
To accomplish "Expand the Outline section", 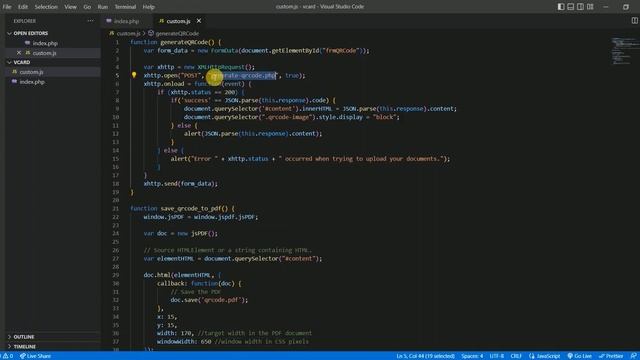I will pyautogui.click(x=24, y=337).
